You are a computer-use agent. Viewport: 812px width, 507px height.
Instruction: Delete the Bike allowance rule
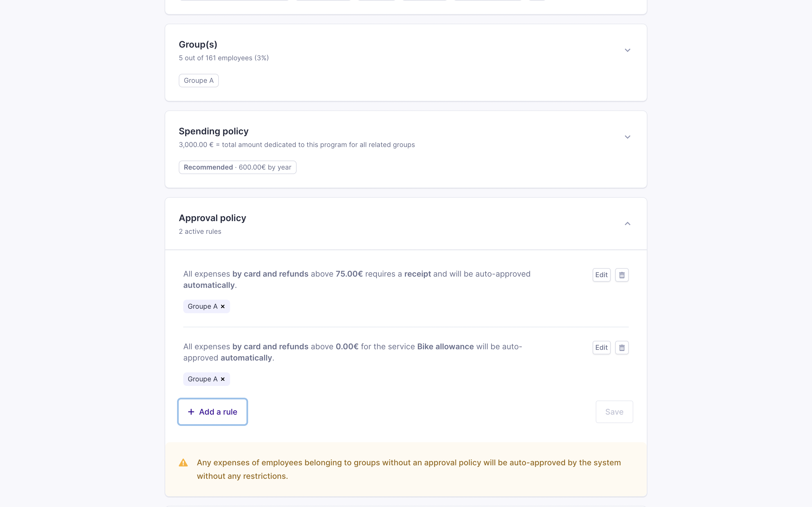pos(622,348)
